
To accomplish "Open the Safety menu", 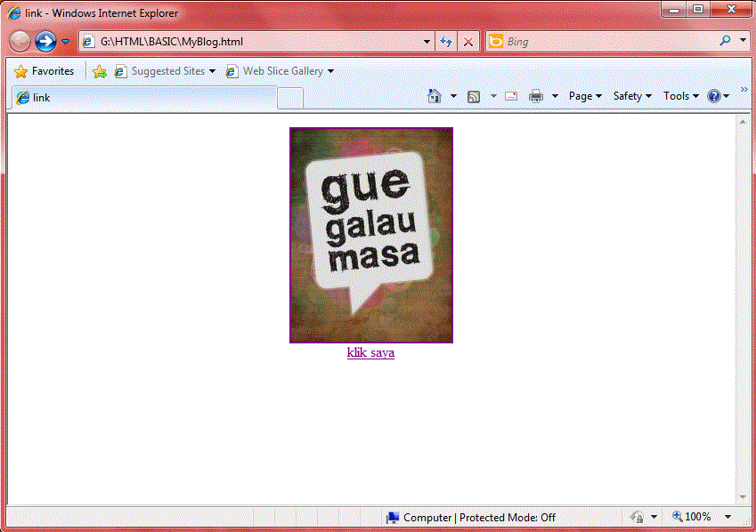I will point(632,96).
